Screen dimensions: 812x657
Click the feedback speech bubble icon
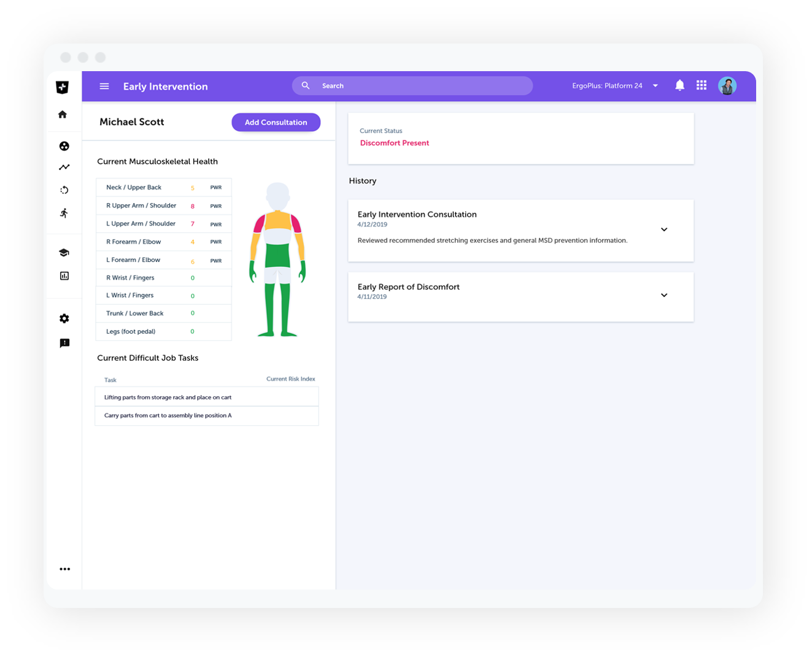[64, 343]
